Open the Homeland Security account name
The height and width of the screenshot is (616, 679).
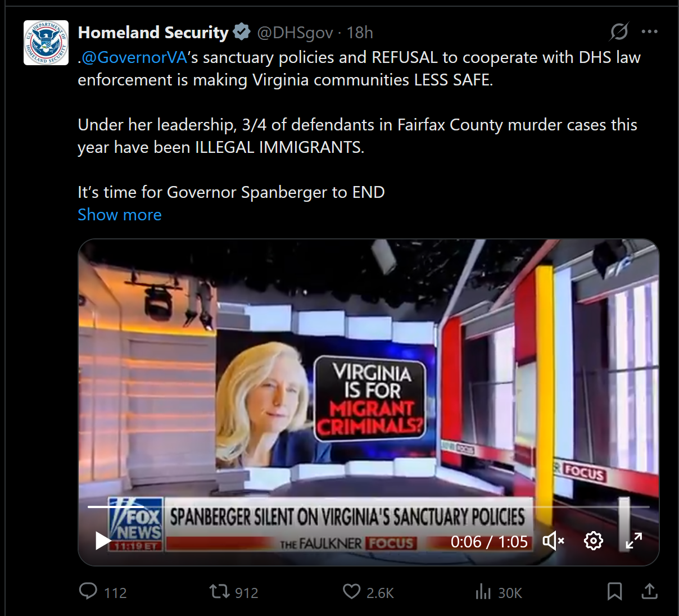(x=153, y=33)
